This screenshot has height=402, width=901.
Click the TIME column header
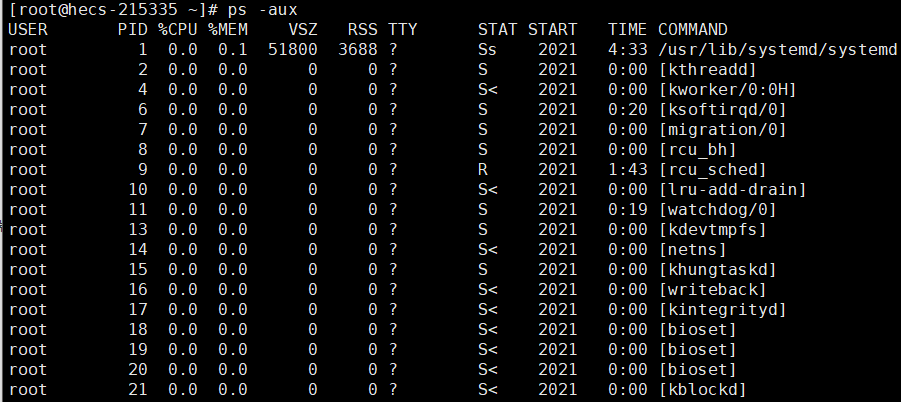(x=627, y=29)
